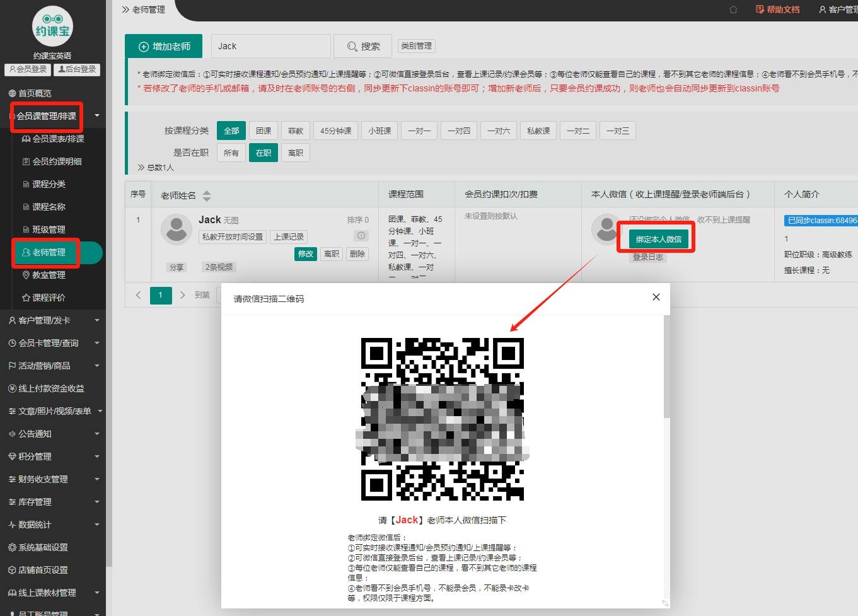Open 帮助文档 help docs
Image resolution: width=858 pixels, height=616 pixels.
point(777,9)
